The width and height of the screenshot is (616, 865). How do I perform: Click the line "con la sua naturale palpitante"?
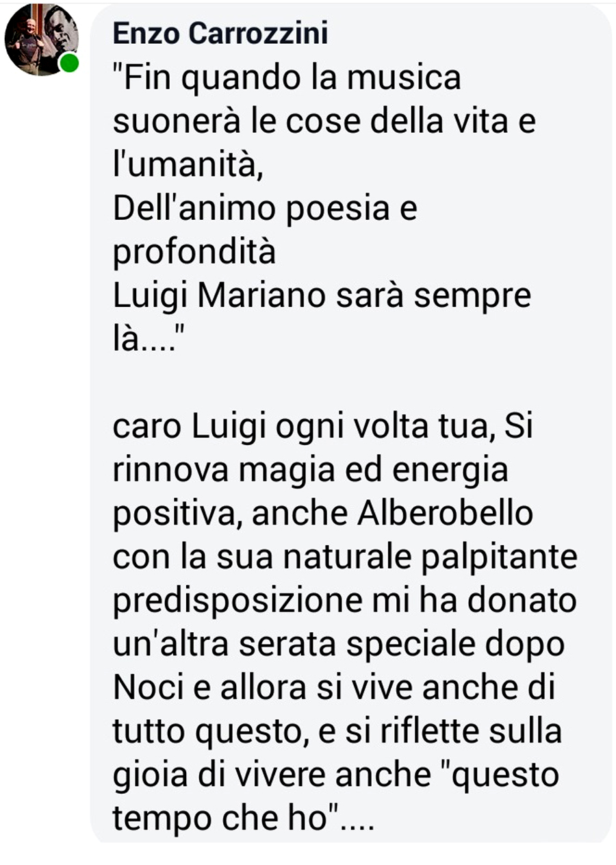click(344, 559)
